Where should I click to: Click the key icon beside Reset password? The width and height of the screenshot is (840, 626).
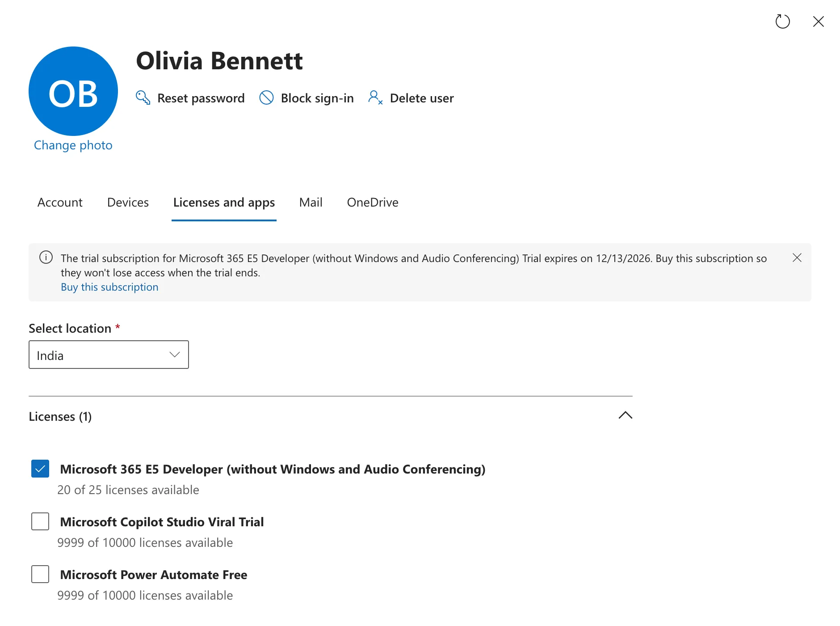143,97
